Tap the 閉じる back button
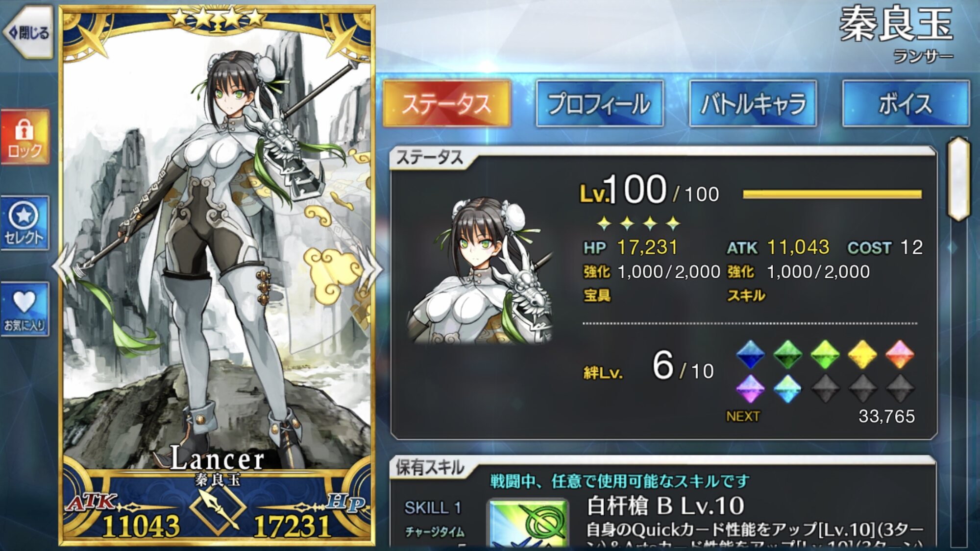This screenshot has width=980, height=551. [28, 33]
